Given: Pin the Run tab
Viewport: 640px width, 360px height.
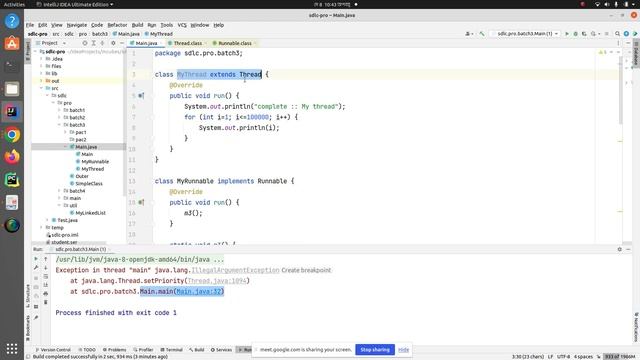Looking at the screenshot, I should [36, 318].
